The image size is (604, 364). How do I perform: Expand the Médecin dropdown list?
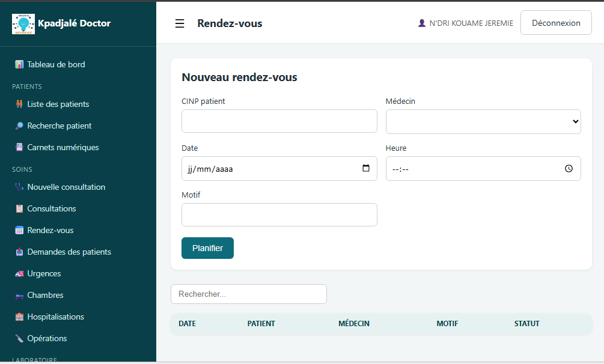point(483,121)
